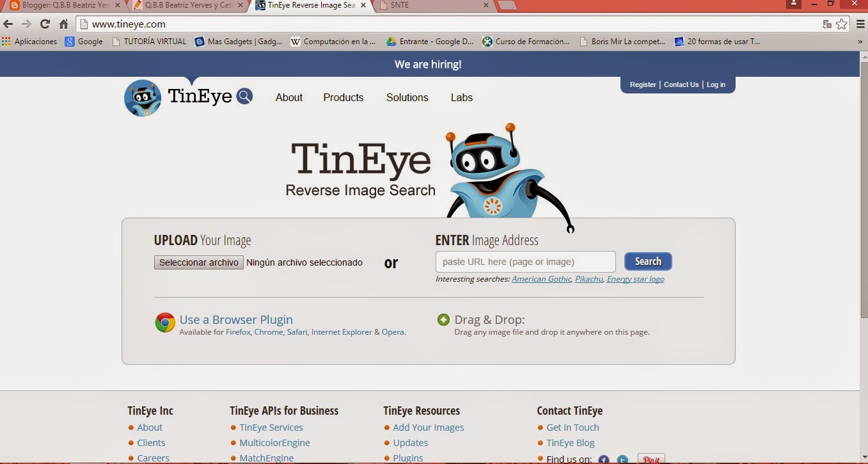Open the Use a Browser Plugin link
Screen dimensions: 868x464
tap(236, 319)
